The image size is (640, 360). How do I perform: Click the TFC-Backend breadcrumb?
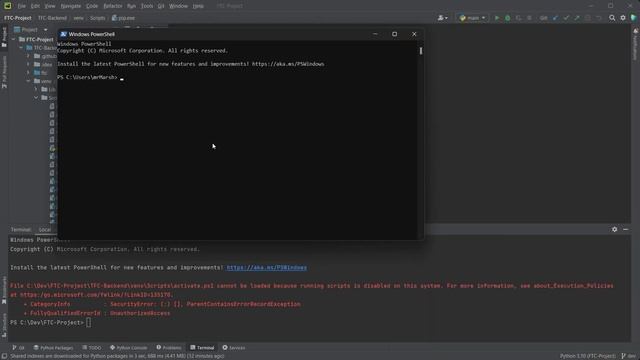pyautogui.click(x=52, y=18)
